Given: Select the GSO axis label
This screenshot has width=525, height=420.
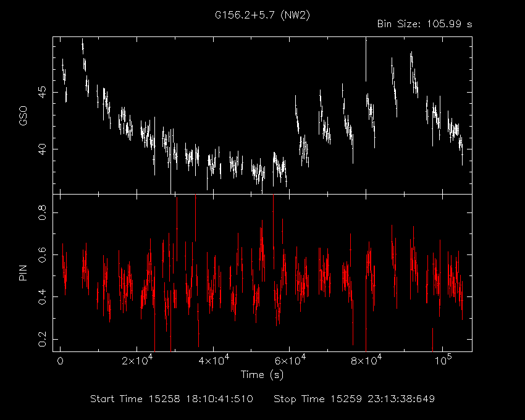Looking at the screenshot, I should pos(23,116).
